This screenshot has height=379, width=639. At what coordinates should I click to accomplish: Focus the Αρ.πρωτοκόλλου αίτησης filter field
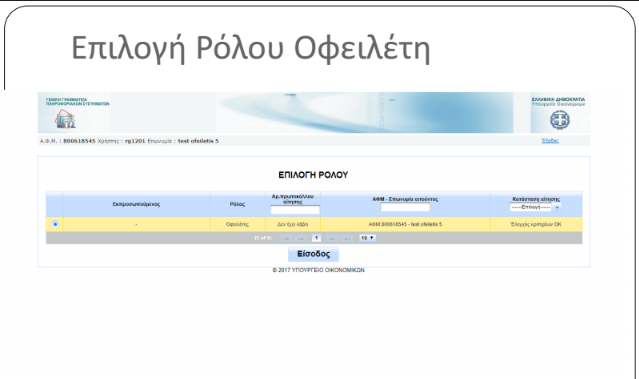tap(295, 210)
